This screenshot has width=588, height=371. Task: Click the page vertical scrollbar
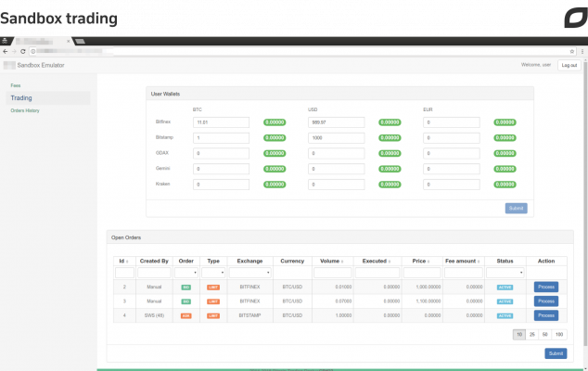(585, 202)
